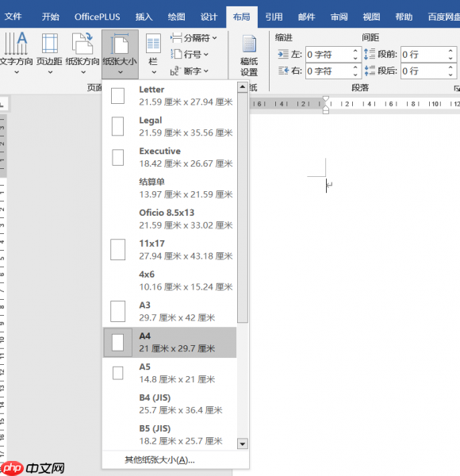The height and width of the screenshot is (476, 460).
Task: Click the 段前 spacing before input field
Action: tap(424, 55)
